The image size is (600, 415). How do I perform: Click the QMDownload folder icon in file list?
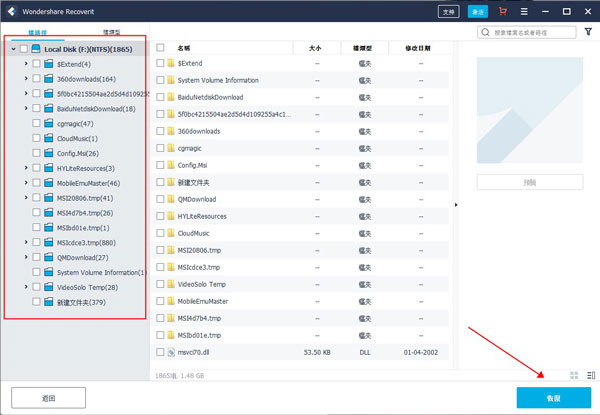(x=171, y=199)
